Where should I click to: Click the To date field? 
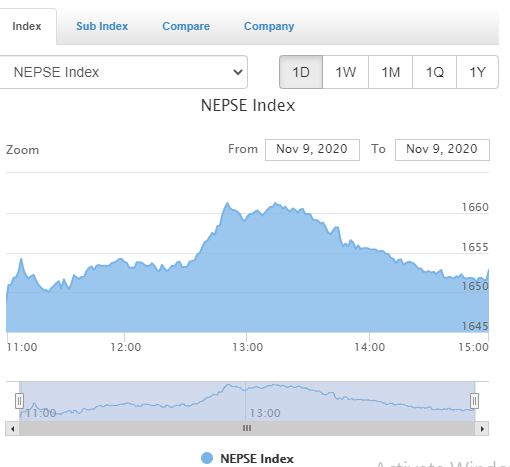(x=442, y=150)
